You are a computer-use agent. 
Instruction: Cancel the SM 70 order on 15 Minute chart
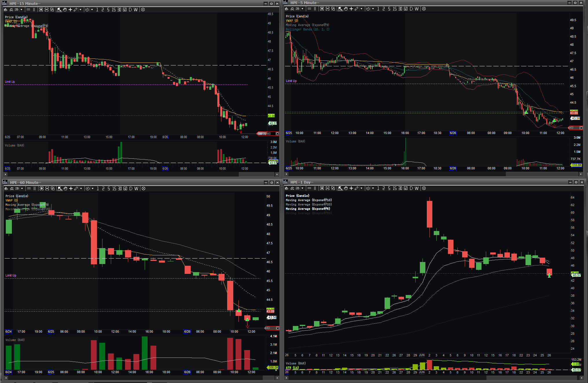[277, 134]
